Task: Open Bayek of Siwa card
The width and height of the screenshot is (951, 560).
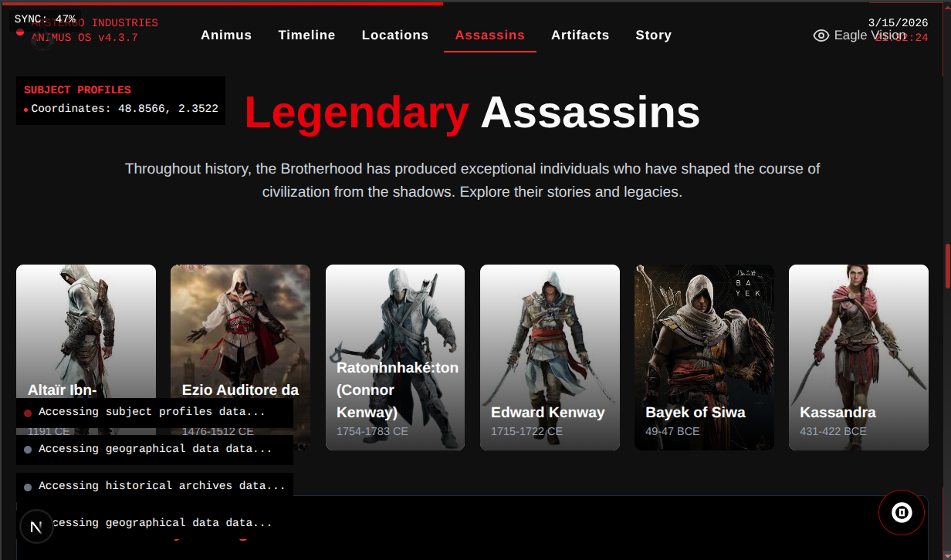Action: [704, 357]
